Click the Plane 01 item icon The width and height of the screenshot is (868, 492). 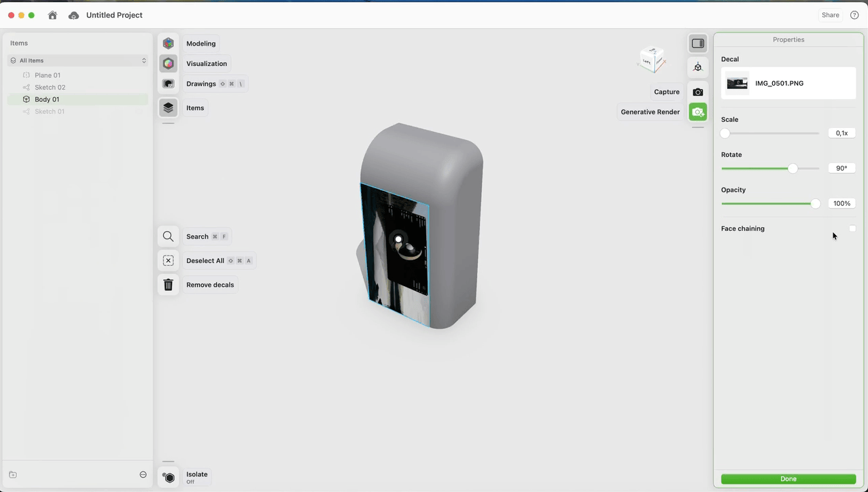click(x=27, y=75)
